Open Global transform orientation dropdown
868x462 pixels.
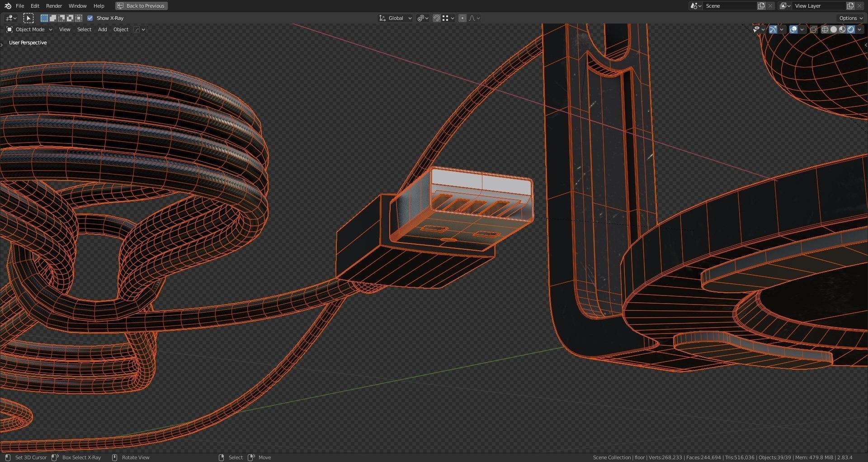pos(396,18)
